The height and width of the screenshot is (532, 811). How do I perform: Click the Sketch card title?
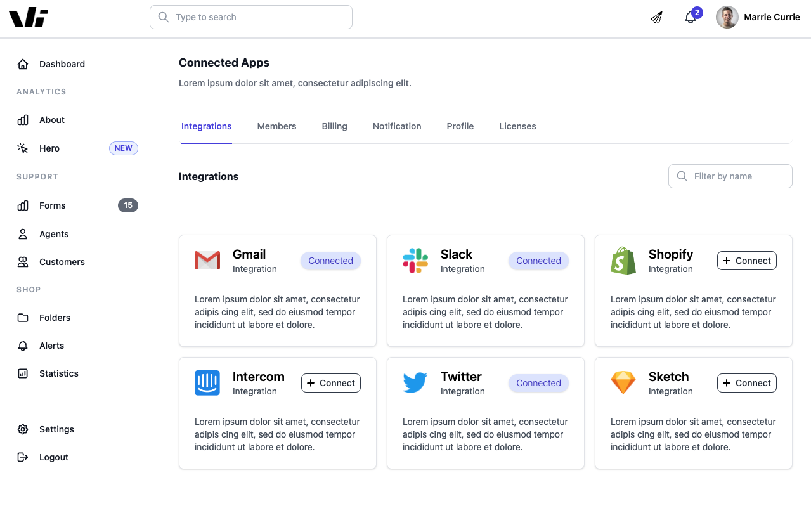coord(668,377)
